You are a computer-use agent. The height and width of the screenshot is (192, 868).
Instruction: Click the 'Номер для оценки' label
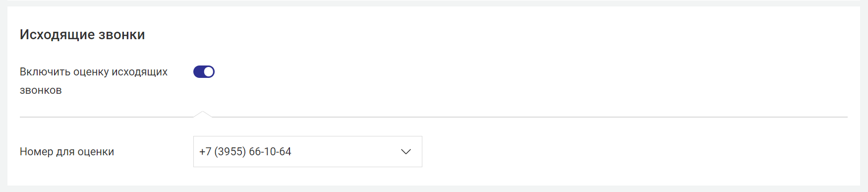coord(67,152)
